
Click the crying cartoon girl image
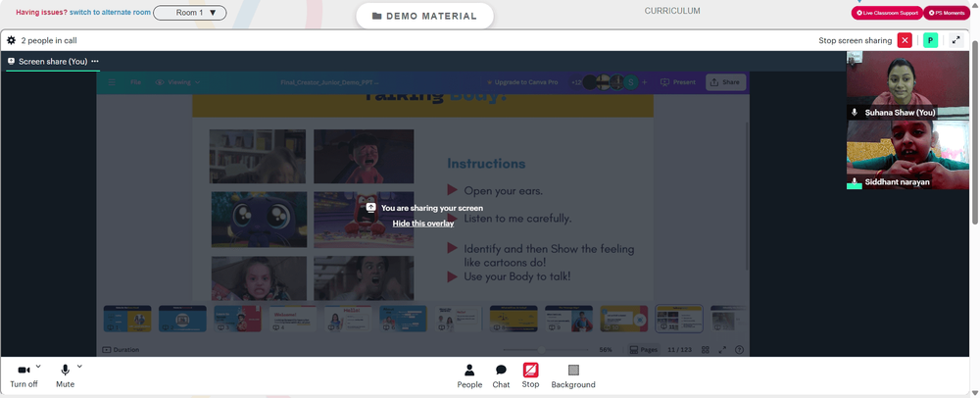coord(364,156)
